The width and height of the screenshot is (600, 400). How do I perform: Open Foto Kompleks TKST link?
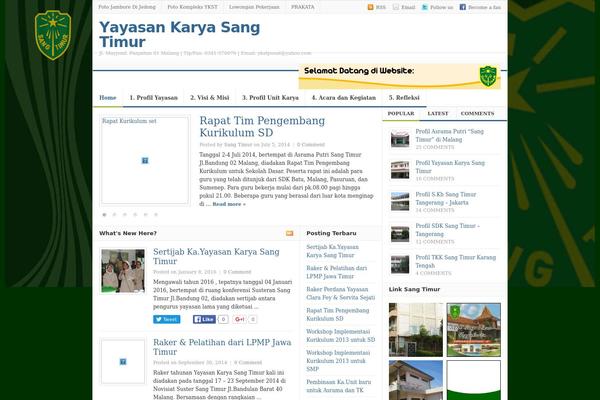pos(192,7)
